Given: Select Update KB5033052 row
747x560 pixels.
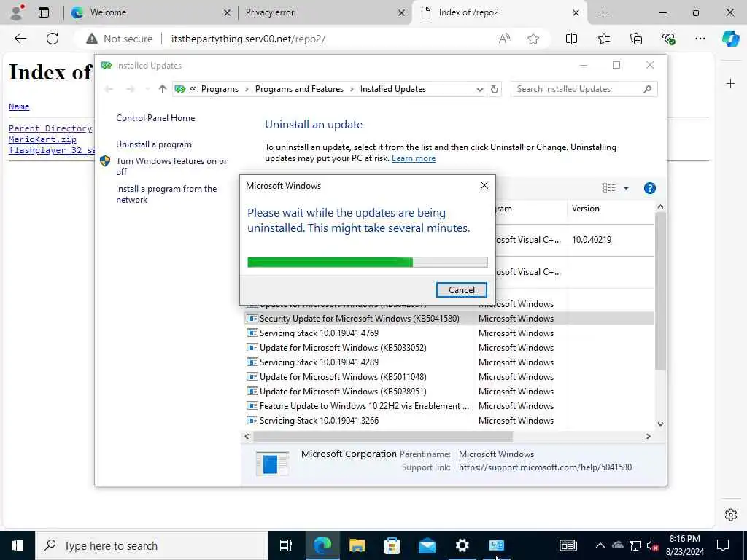Looking at the screenshot, I should (449, 348).
